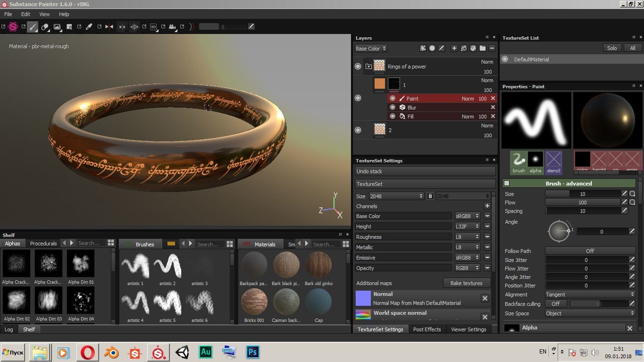Add mask using the circle icon
The width and height of the screenshot is (644, 362).
(432, 48)
